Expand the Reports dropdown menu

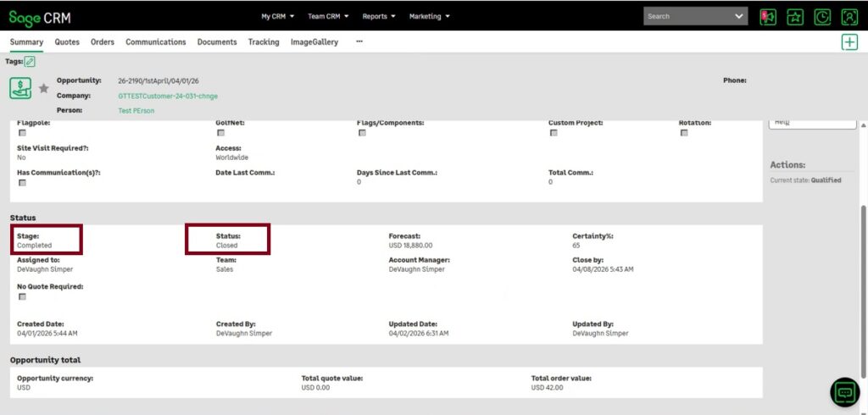pos(379,16)
